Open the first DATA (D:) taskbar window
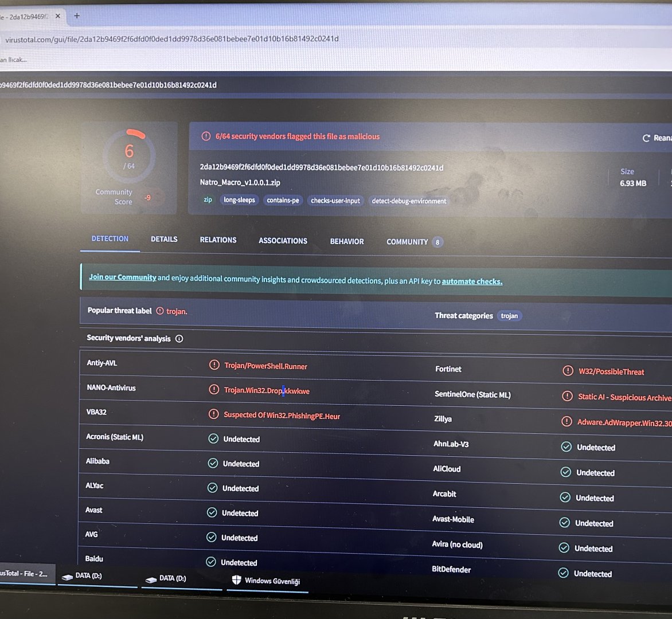672x619 pixels. [96, 576]
